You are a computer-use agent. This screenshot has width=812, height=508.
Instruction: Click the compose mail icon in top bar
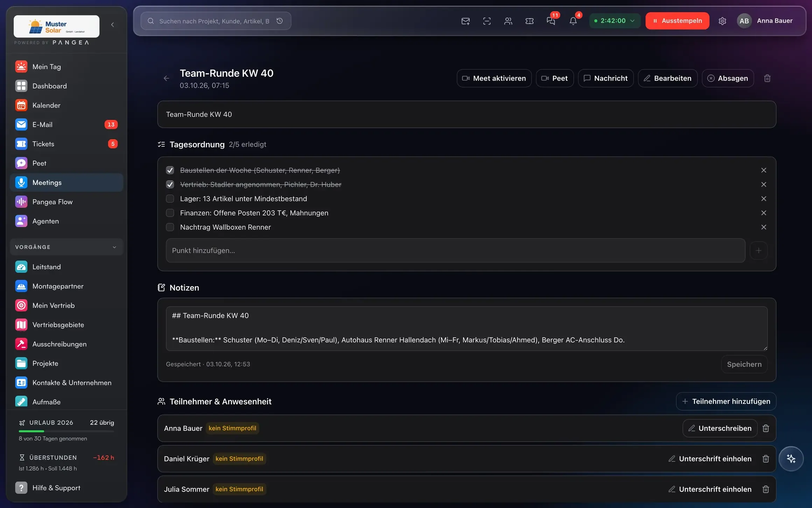pos(465,21)
